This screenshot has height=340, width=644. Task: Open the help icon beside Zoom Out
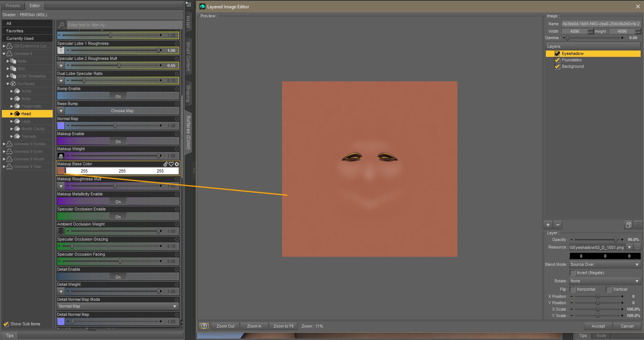click(204, 326)
